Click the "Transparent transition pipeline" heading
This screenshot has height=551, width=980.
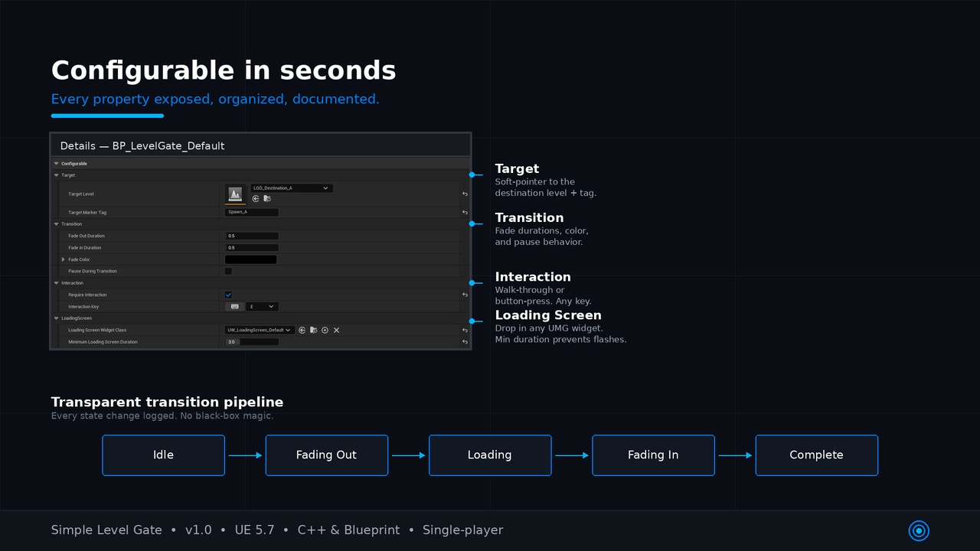point(167,403)
